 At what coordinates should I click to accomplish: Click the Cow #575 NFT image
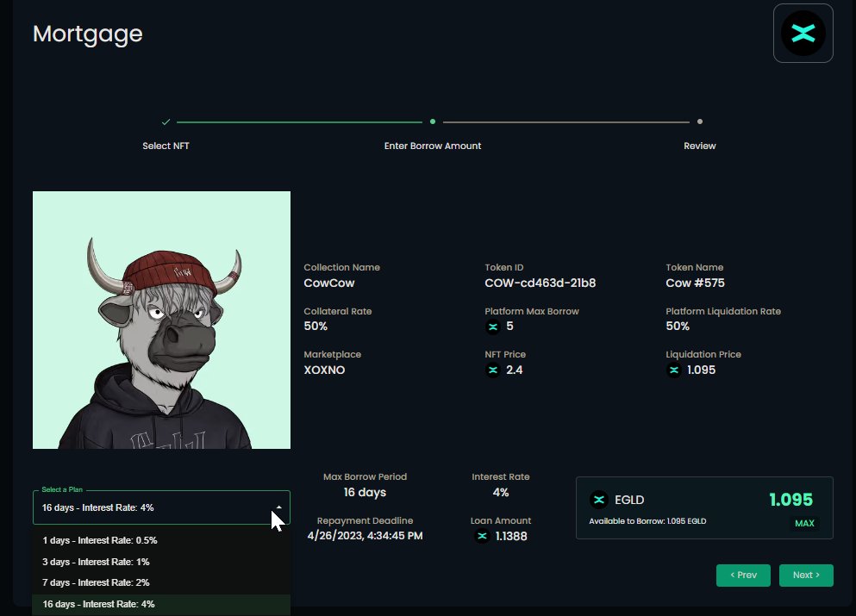point(161,320)
